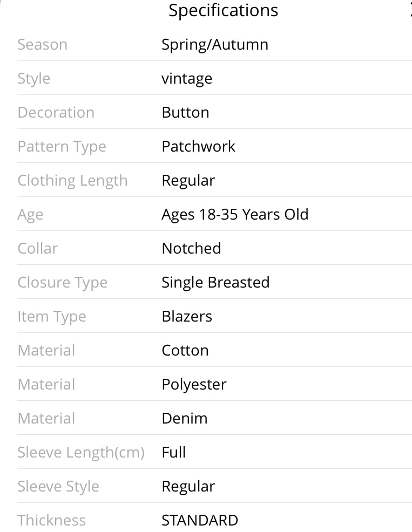Screen dimensions: 412x532
Task: Click the Season label
Action: (43, 45)
